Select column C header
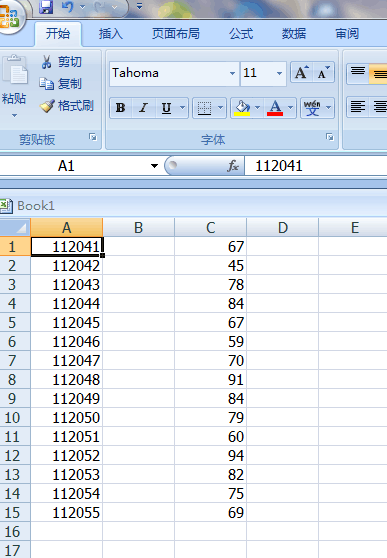The height and width of the screenshot is (558, 387). (x=210, y=227)
